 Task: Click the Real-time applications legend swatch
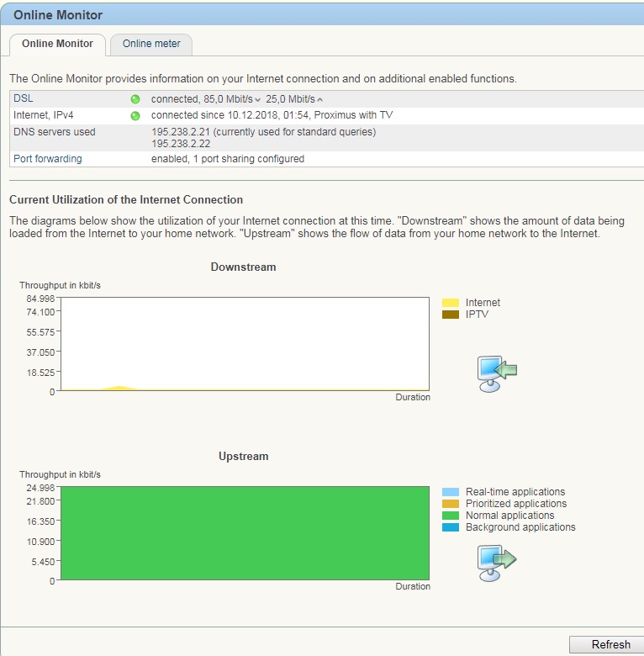pos(451,492)
